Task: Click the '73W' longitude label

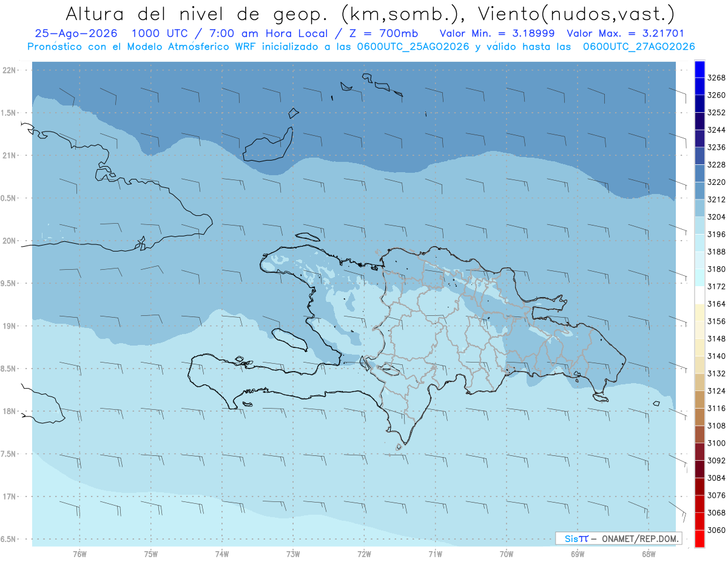Action: (293, 554)
